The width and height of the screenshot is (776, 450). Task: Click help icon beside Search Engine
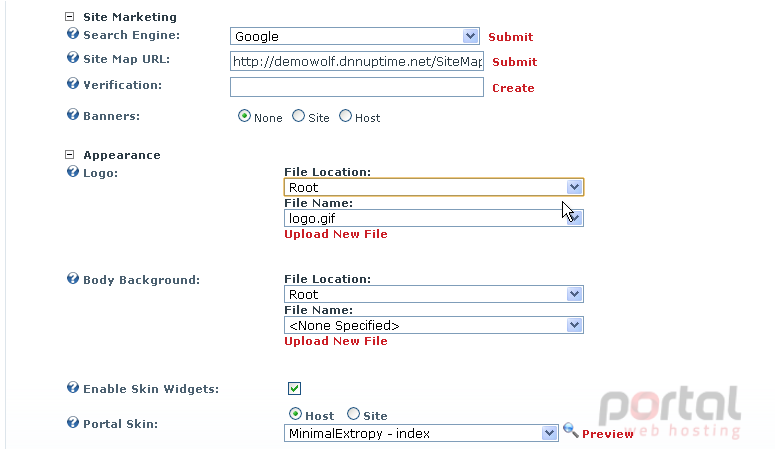click(73, 34)
